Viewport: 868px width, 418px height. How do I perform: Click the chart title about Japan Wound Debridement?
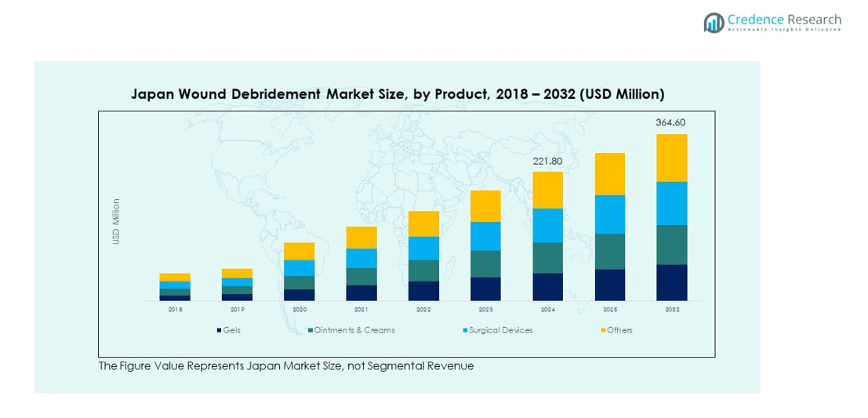tap(398, 94)
